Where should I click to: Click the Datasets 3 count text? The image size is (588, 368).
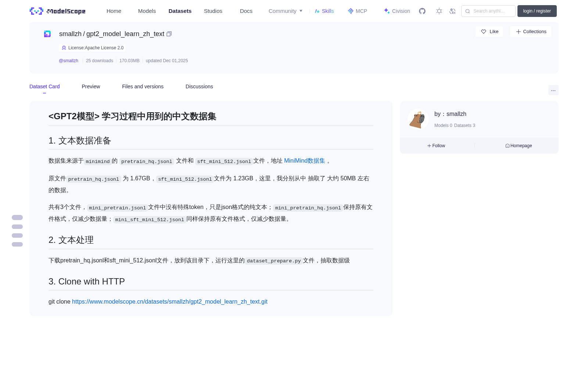[x=465, y=125]
